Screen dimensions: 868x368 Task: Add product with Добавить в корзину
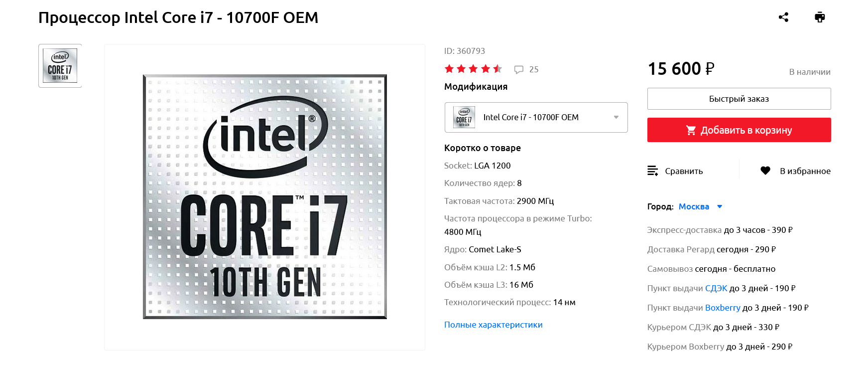[x=739, y=130]
